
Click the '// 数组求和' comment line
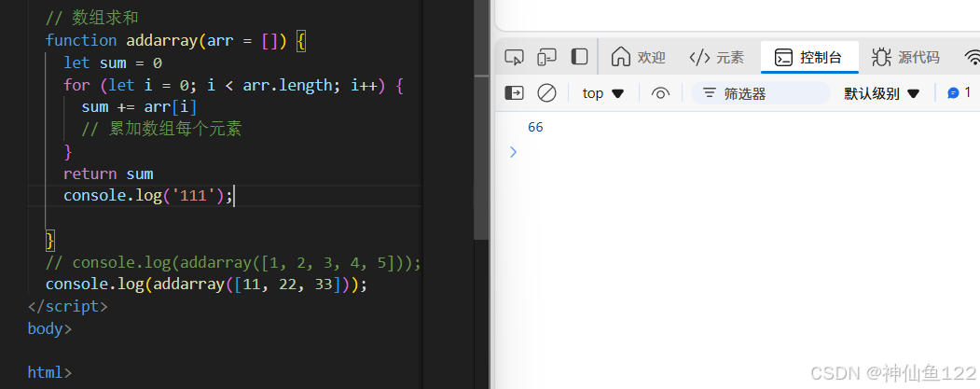pyautogui.click(x=91, y=18)
